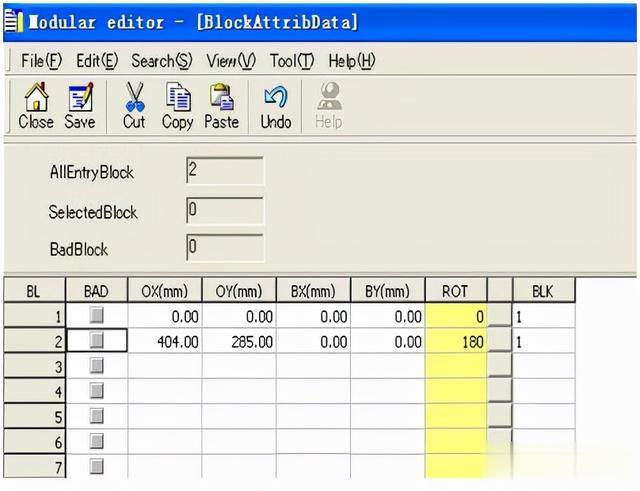
Task: Select the empty yellow ROT cell in row 3
Action: [x=456, y=366]
